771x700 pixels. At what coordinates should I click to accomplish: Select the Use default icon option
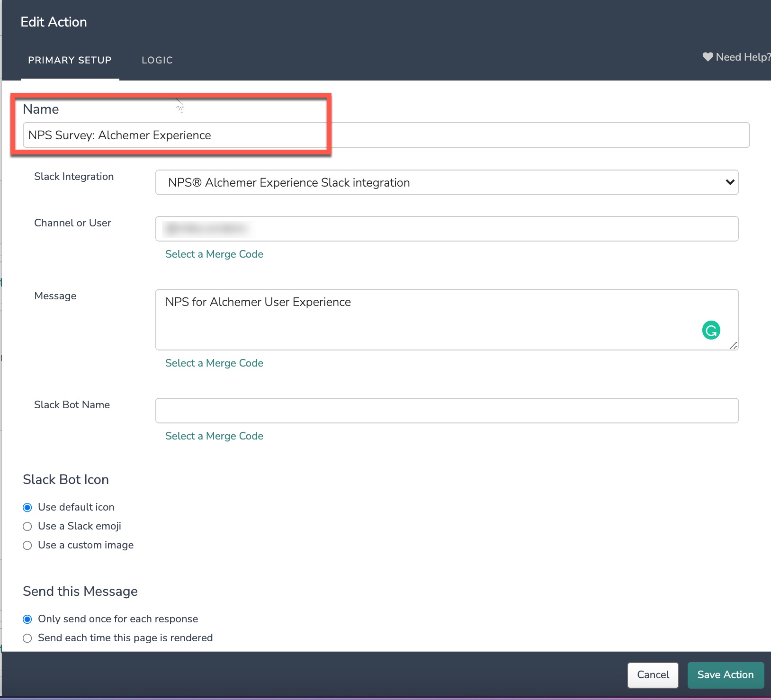(x=27, y=507)
